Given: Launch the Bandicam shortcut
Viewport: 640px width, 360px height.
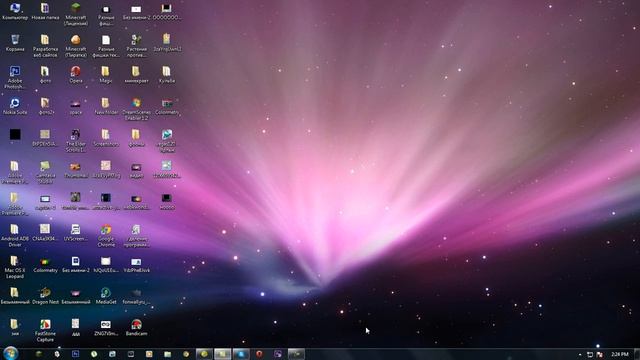Looking at the screenshot, I should 136,328.
